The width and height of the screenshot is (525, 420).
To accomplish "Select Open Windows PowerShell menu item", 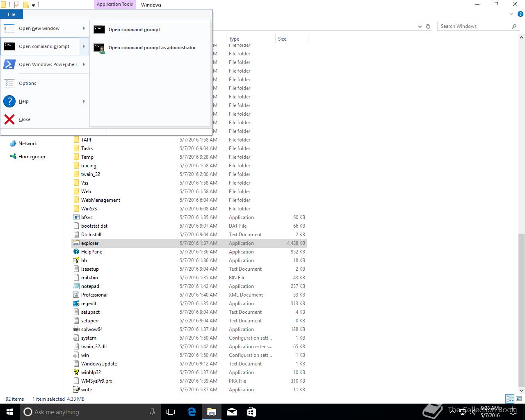I will 44,64.
